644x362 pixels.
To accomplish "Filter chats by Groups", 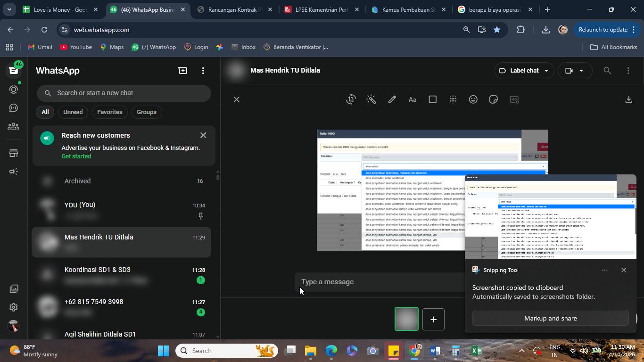I will [147, 112].
